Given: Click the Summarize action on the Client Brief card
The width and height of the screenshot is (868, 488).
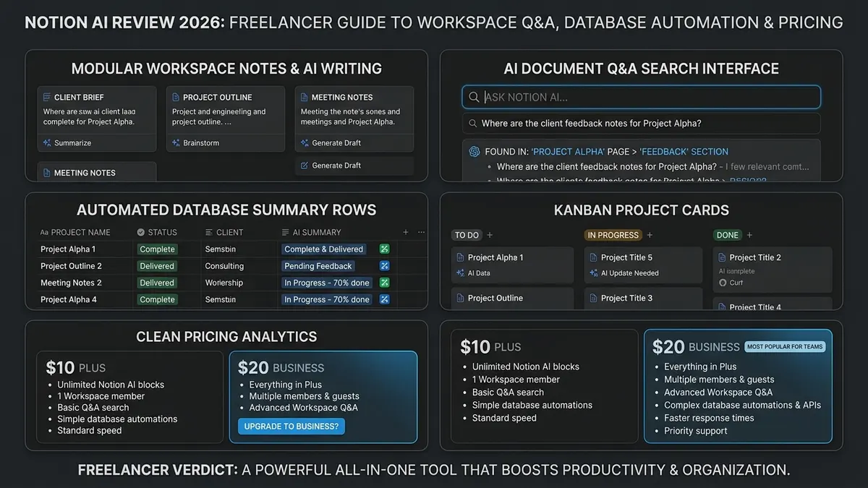Looking at the screenshot, I should (67, 143).
